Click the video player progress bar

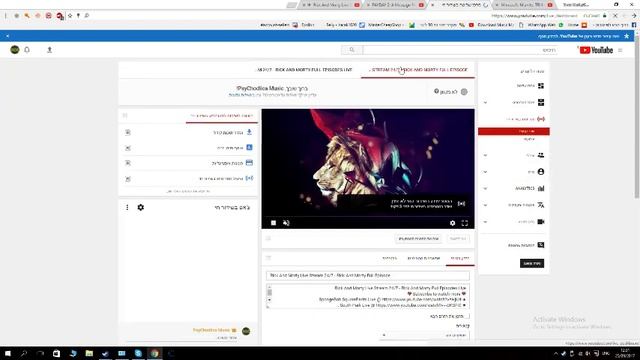[368, 217]
